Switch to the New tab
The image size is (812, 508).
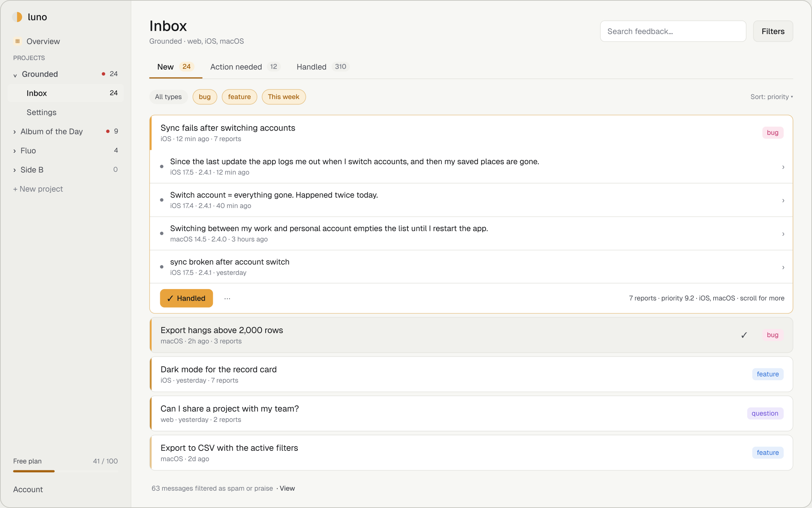point(176,67)
